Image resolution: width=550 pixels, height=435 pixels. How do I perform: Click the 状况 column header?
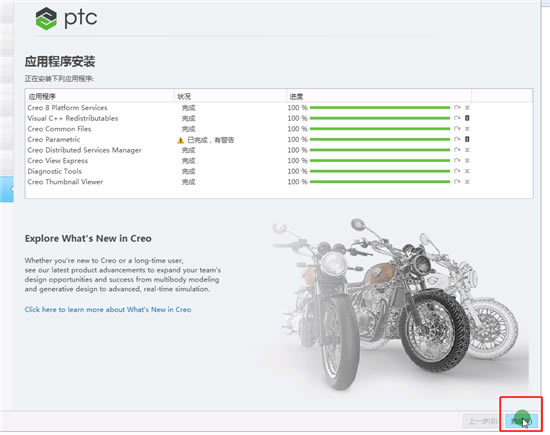[x=230, y=96]
